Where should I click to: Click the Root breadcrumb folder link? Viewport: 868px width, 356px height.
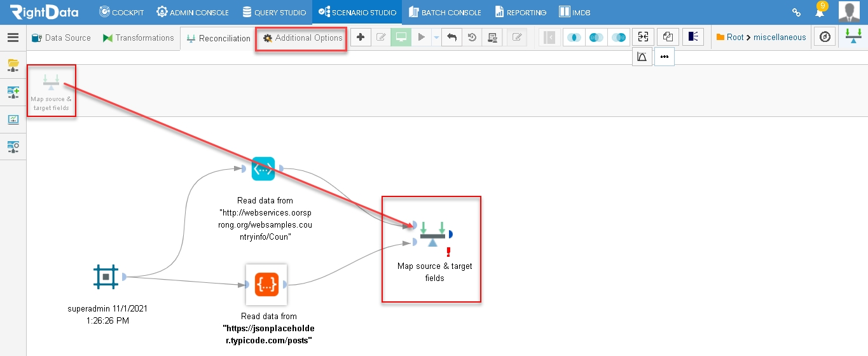[730, 38]
